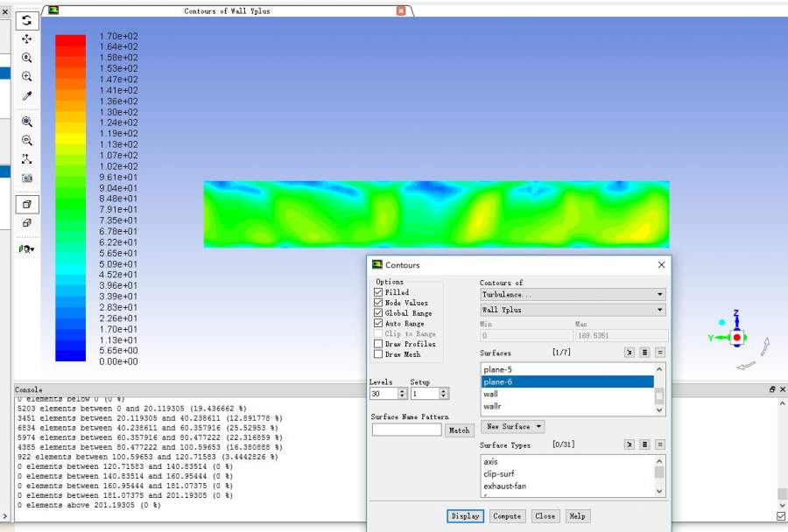Toggle the Node Values checkbox
The height and width of the screenshot is (532, 788).
click(x=378, y=303)
